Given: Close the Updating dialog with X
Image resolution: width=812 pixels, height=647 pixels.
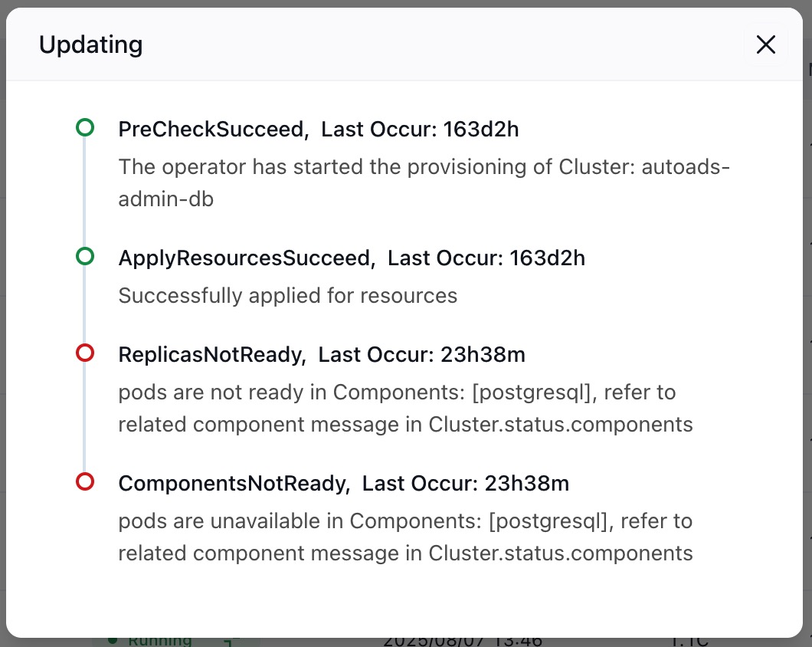Looking at the screenshot, I should [x=765, y=45].
